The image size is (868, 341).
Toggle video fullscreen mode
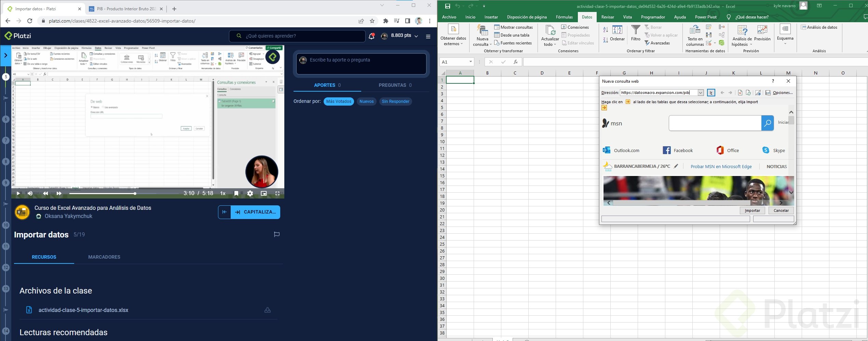tap(277, 193)
